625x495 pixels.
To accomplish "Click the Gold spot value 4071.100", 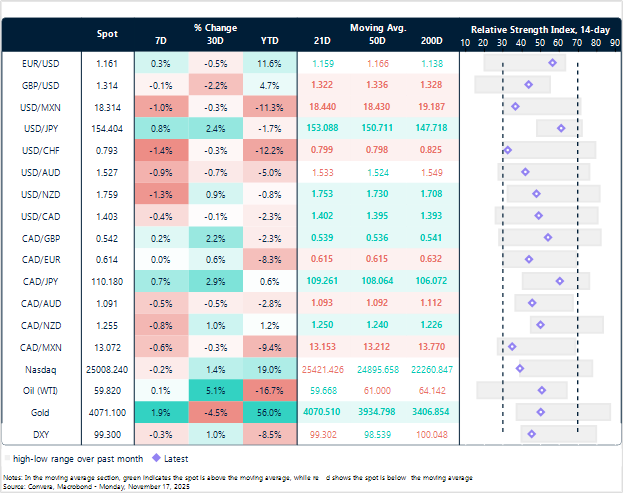I will (107, 411).
